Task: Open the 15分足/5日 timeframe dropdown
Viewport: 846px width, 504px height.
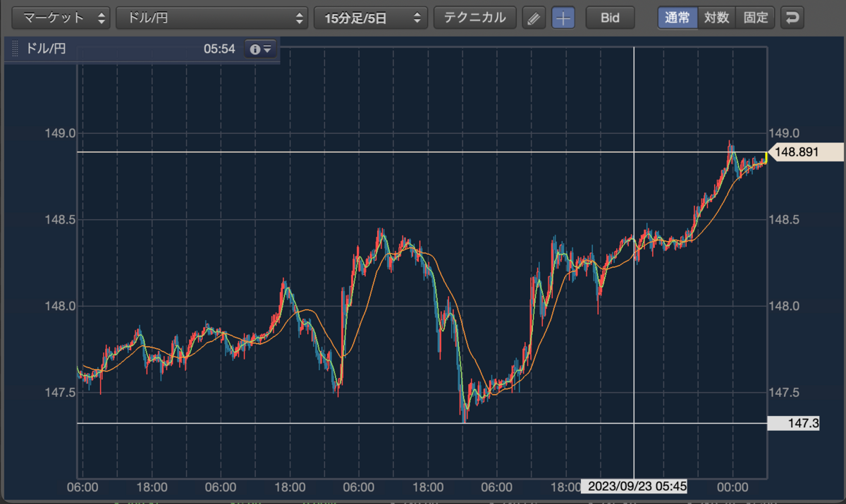Action: [371, 18]
